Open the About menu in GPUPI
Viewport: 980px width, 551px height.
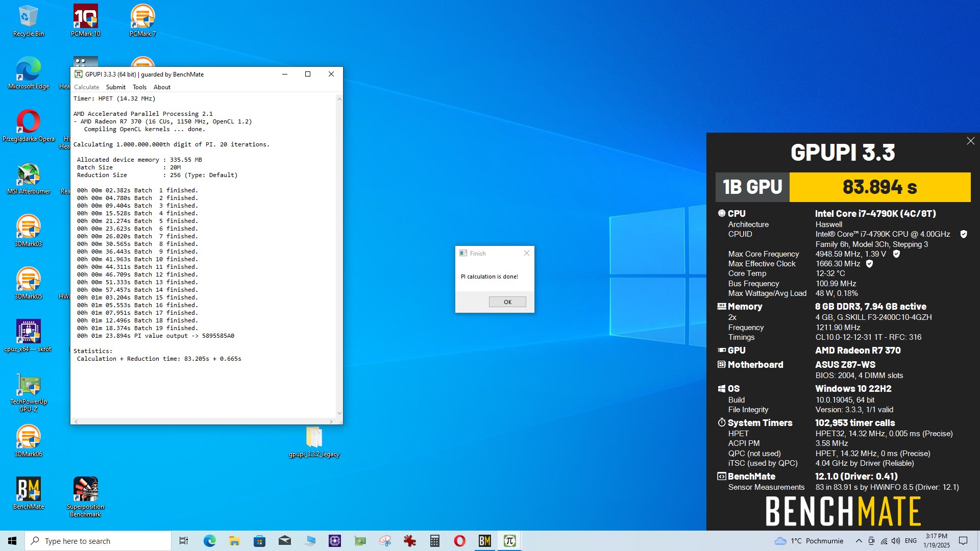(162, 87)
